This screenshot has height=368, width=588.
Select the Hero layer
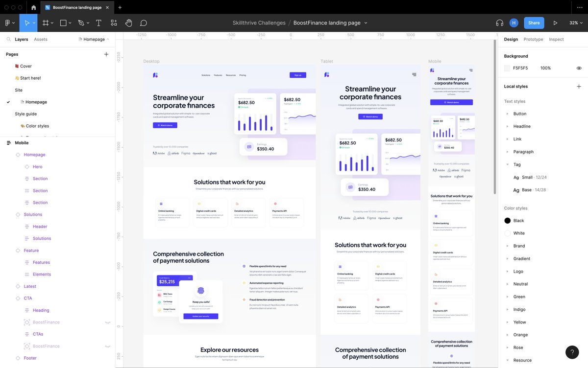click(38, 167)
